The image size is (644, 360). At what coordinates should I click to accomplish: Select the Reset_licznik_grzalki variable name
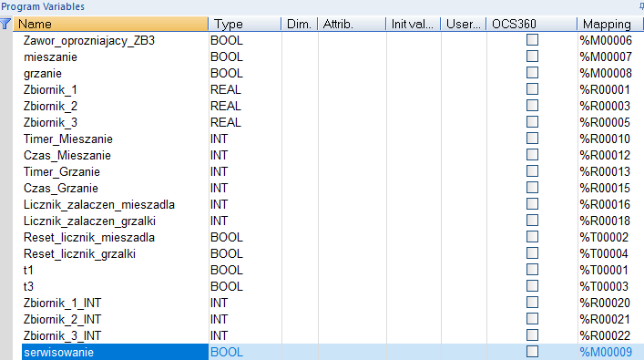click(79, 254)
